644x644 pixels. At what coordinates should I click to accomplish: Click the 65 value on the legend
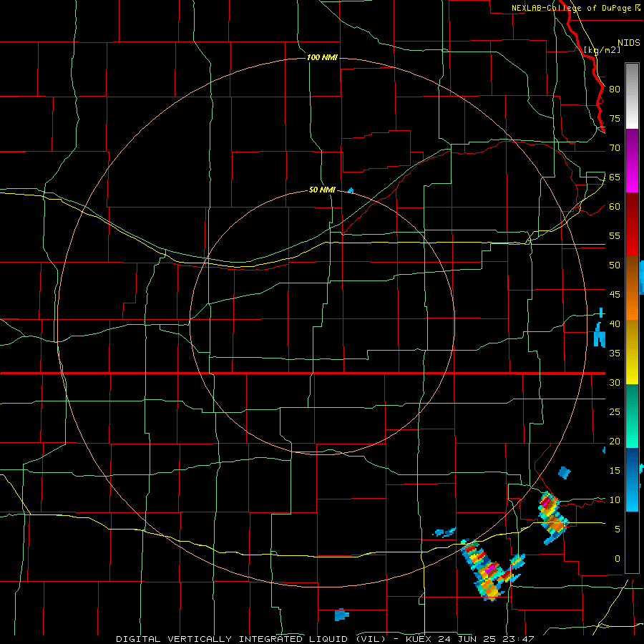coord(615,177)
